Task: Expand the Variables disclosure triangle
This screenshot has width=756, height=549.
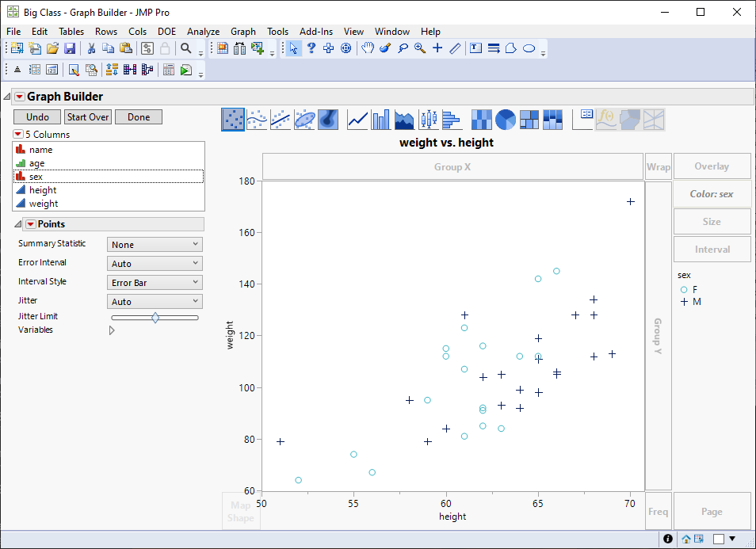Action: [x=111, y=330]
